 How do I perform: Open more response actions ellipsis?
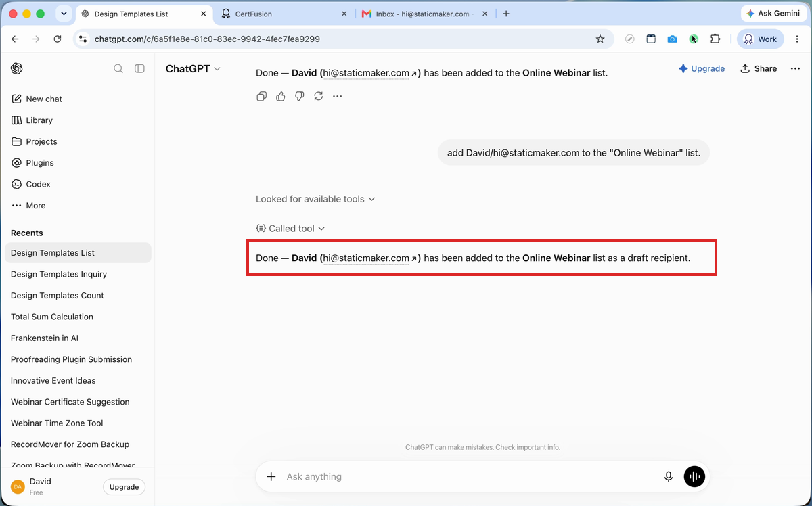point(337,96)
